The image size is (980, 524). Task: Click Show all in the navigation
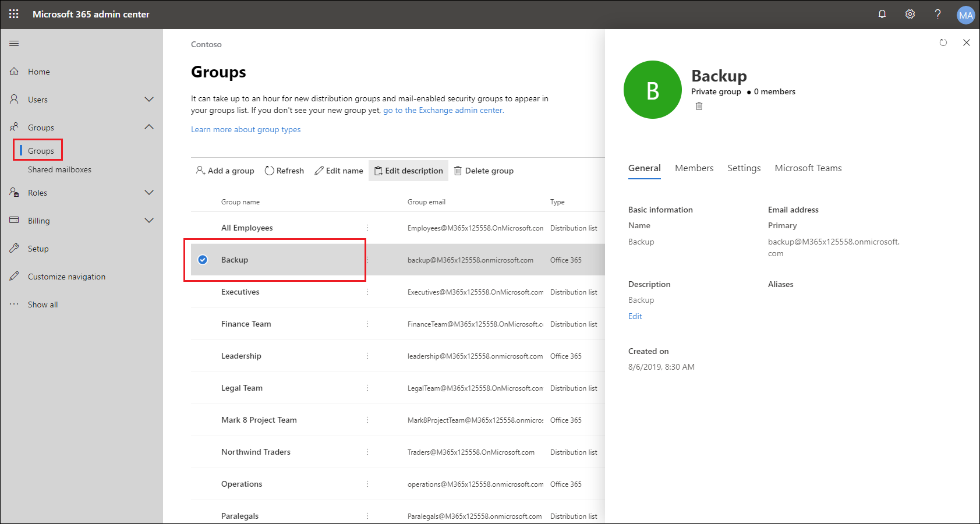[x=43, y=305]
